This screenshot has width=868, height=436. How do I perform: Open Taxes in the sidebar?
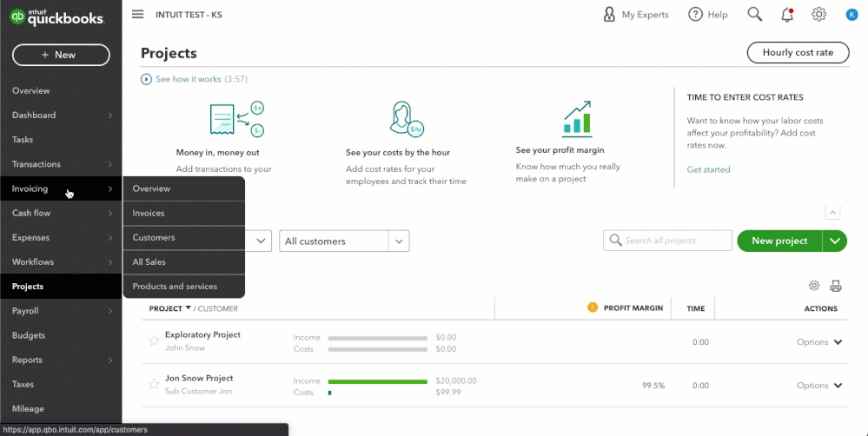pyautogui.click(x=61, y=384)
